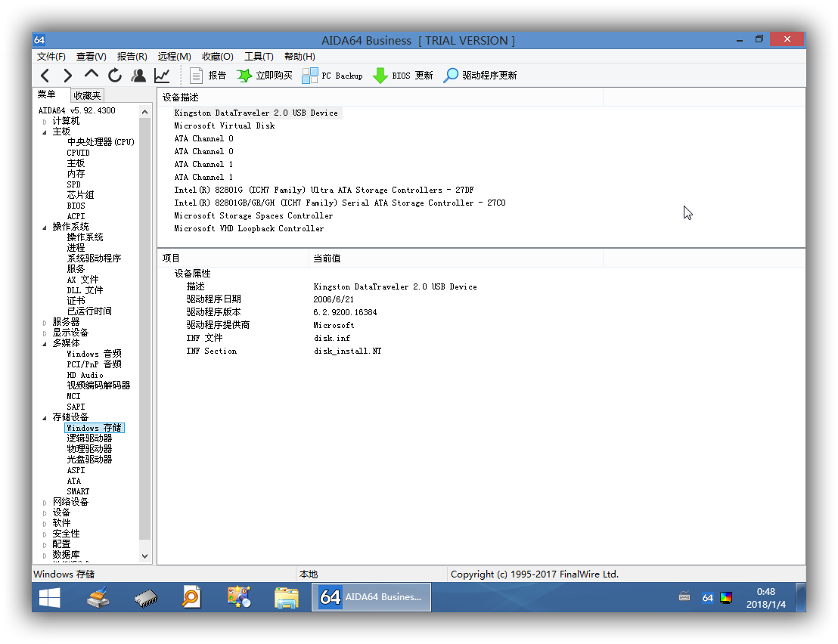This screenshot has width=838, height=644.
Task: Select Microsoft Storage Spaces Controller row
Action: click(x=253, y=215)
